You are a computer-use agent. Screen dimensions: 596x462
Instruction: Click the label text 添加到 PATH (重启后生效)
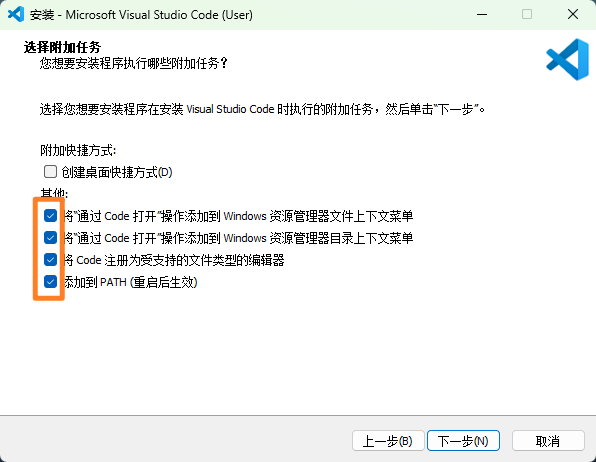(131, 282)
